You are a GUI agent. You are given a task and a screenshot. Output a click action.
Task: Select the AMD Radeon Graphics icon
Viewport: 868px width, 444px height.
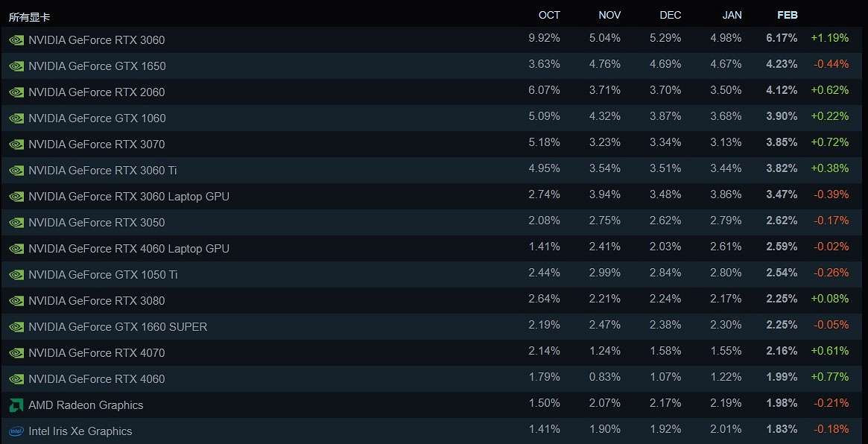[16, 405]
